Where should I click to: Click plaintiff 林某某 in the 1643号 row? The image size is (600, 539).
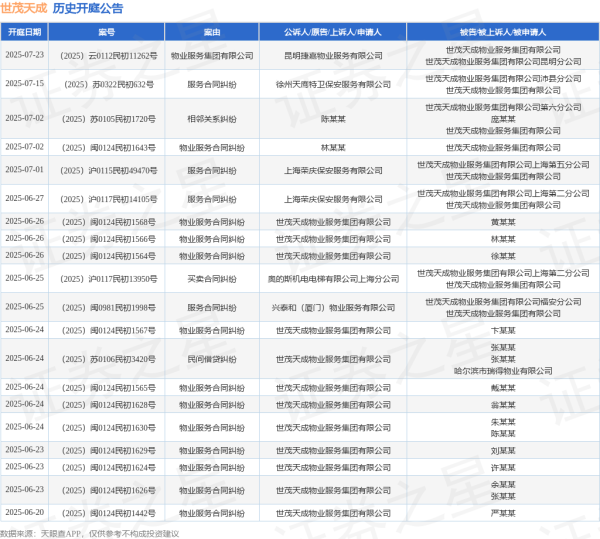coord(333,148)
